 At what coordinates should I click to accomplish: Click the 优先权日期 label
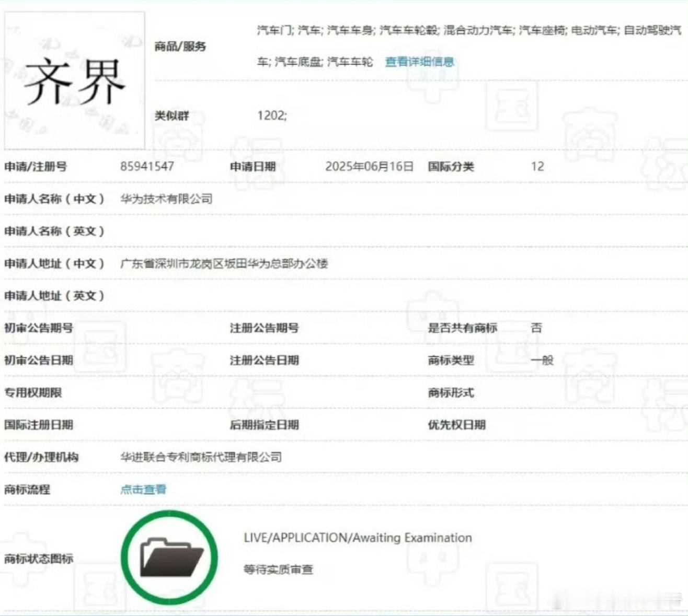tap(456, 425)
